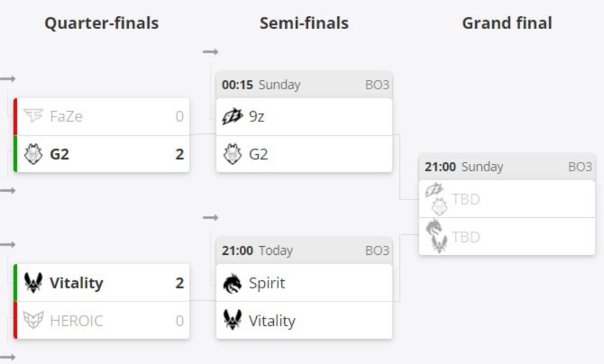
Task: Click G2's quarter-final score of 2
Action: [179, 154]
